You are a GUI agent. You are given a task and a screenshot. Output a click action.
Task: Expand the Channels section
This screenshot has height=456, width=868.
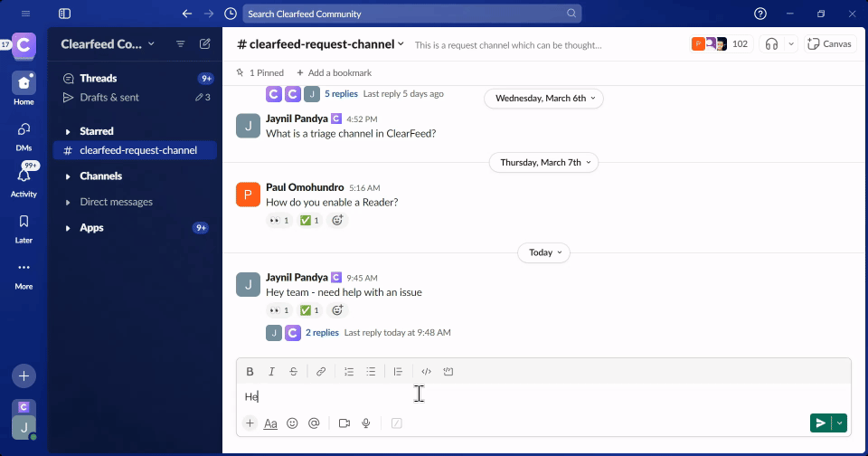(100, 176)
